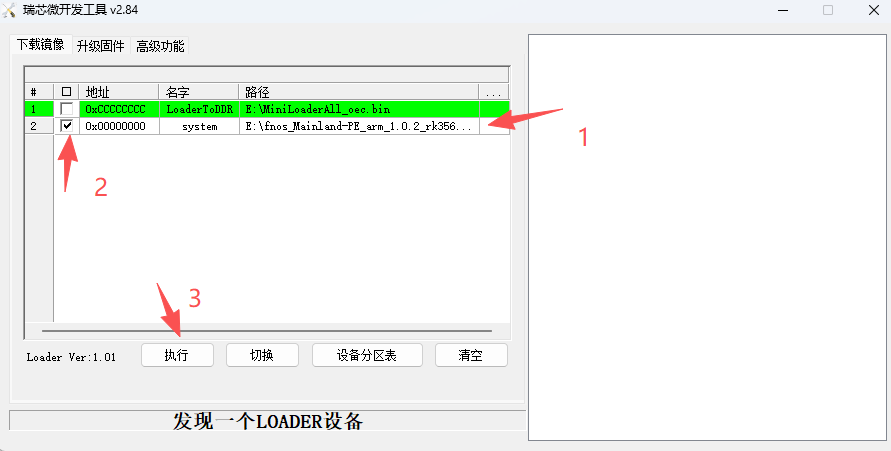Open the browse column header ellipsis
This screenshot has width=891, height=451.
(x=493, y=91)
